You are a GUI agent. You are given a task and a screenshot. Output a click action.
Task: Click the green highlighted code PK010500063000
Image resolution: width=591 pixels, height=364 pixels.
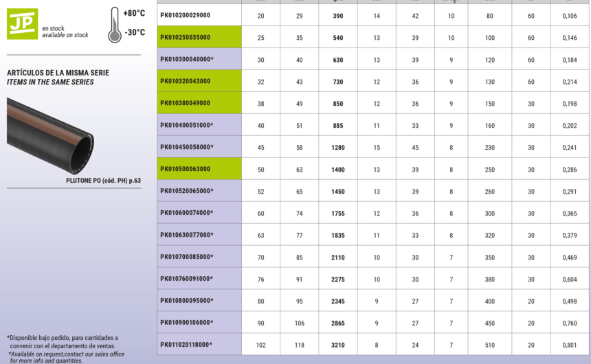[x=185, y=169]
